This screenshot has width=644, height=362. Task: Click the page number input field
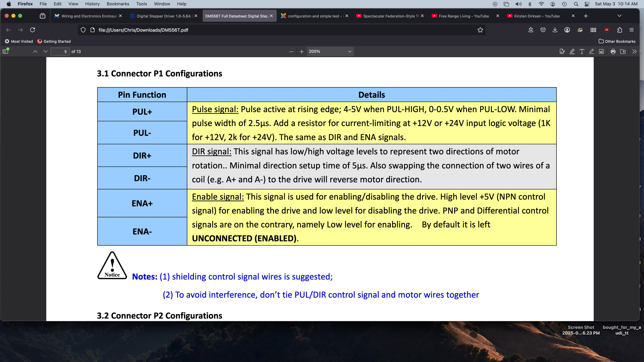coord(60,51)
